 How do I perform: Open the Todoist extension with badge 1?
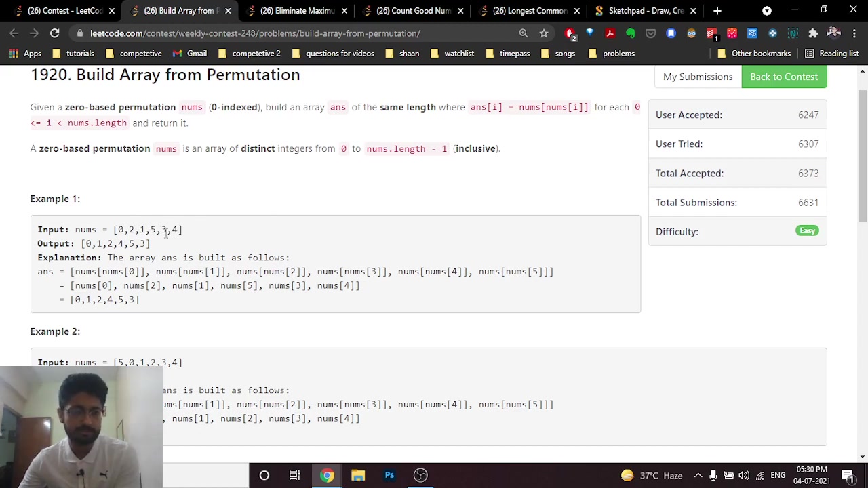pos(711,33)
